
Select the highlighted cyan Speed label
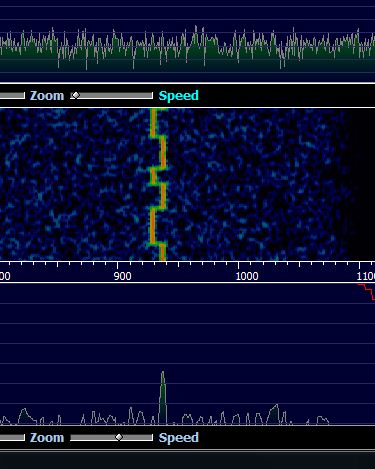coord(178,96)
